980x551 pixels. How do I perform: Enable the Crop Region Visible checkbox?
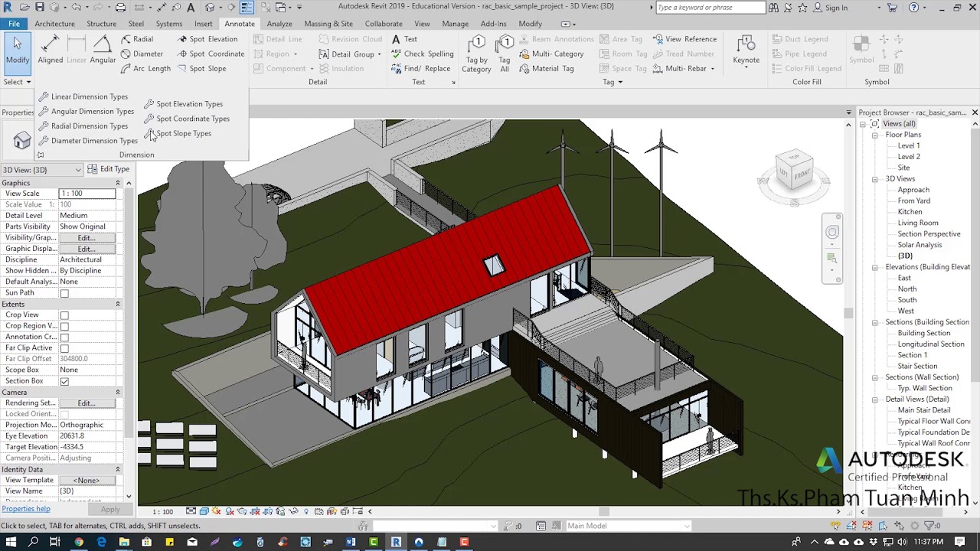click(64, 326)
